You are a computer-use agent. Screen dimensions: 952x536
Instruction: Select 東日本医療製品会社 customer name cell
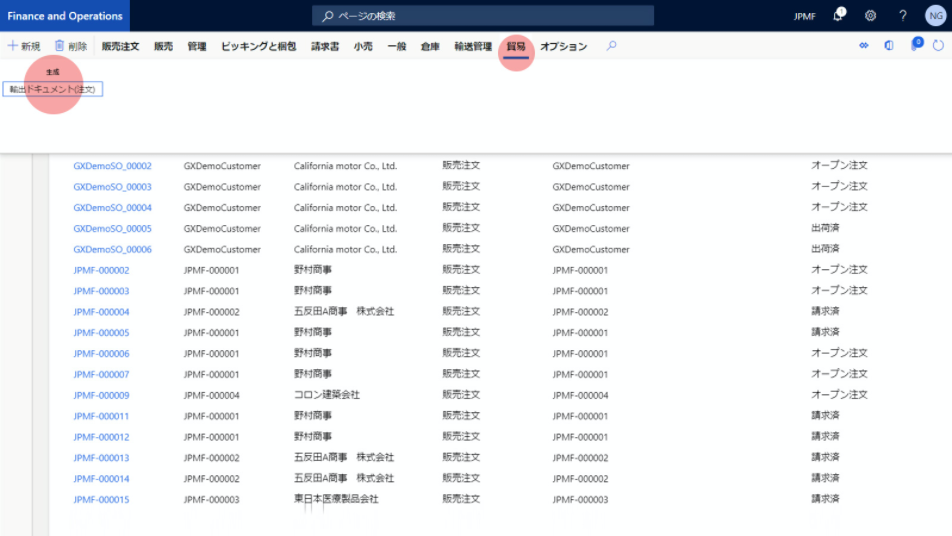336,499
